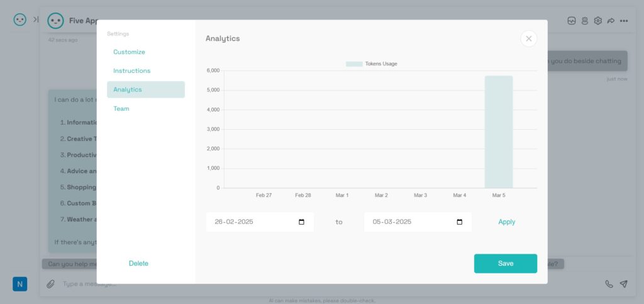Click the paperclip attachment icon
Viewport: 644px width, 304px height.
coord(50,284)
